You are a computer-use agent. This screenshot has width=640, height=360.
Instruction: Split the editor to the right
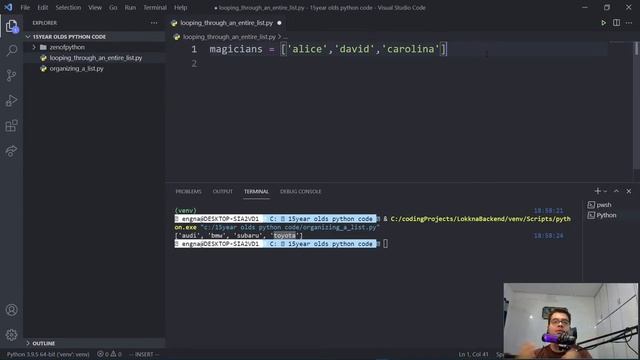pos(616,23)
